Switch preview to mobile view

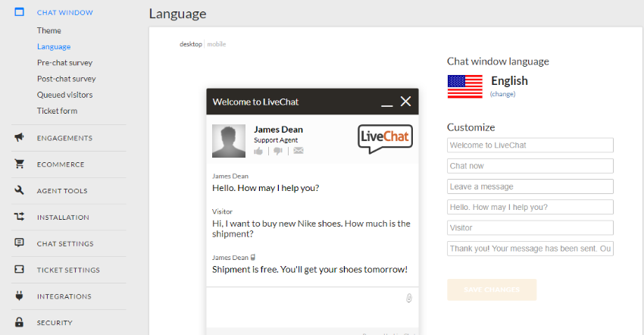click(217, 44)
